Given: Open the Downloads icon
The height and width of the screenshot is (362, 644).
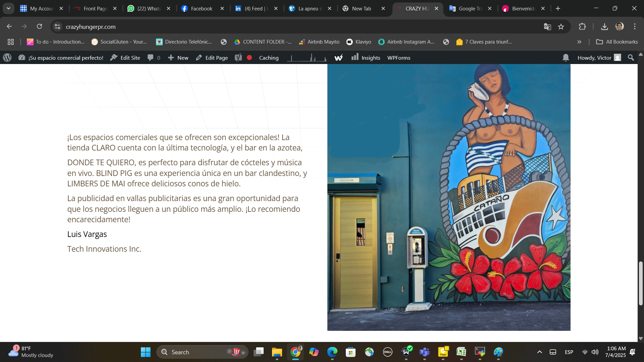Looking at the screenshot, I should (604, 26).
